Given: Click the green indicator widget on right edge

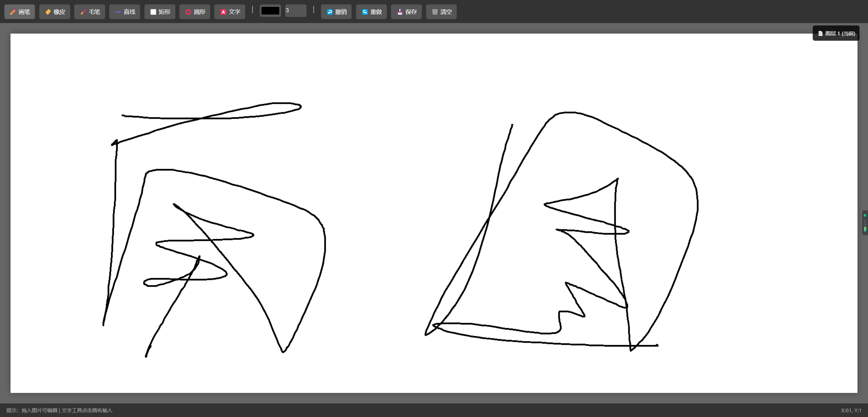Looking at the screenshot, I should pos(865,223).
